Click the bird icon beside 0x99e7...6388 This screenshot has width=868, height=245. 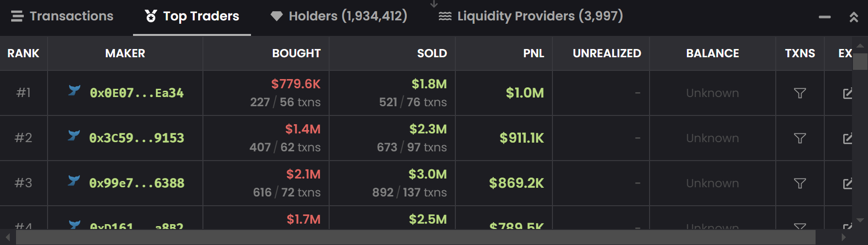(x=74, y=180)
